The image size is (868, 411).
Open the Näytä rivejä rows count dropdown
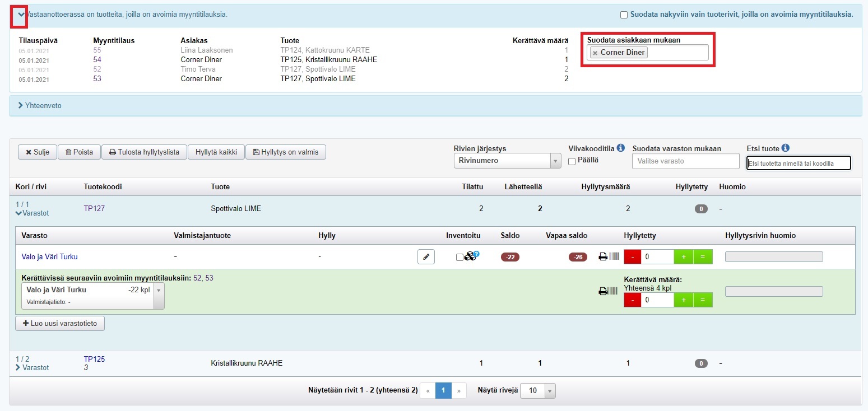click(x=538, y=391)
